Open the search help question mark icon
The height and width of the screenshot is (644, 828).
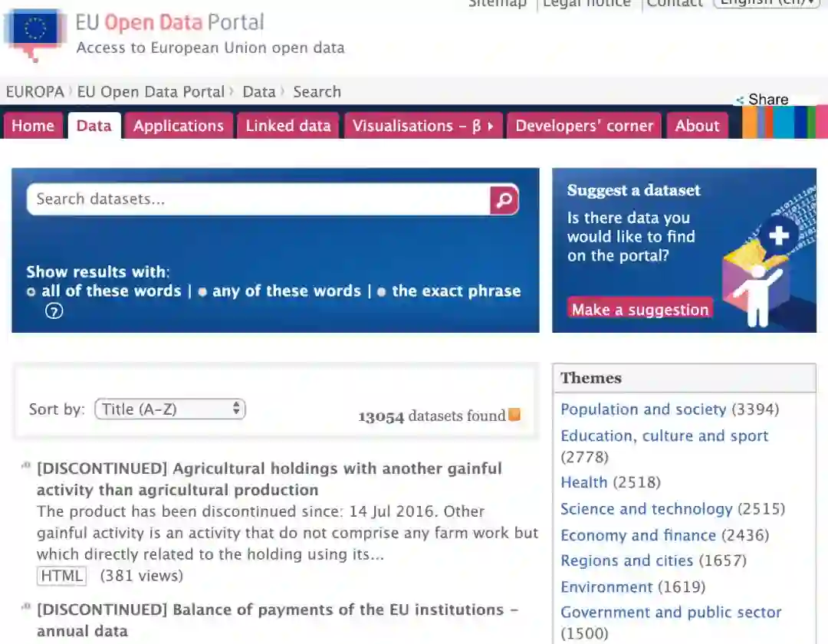coord(54,311)
